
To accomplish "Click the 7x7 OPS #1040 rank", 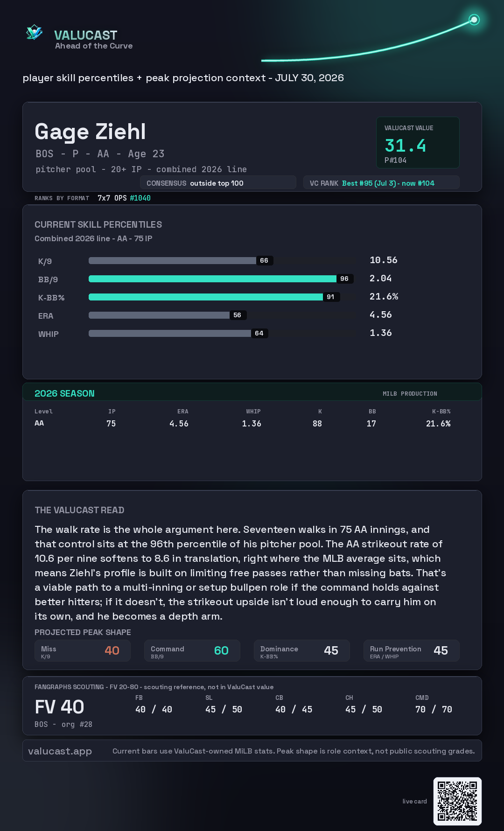I will pyautogui.click(x=124, y=198).
